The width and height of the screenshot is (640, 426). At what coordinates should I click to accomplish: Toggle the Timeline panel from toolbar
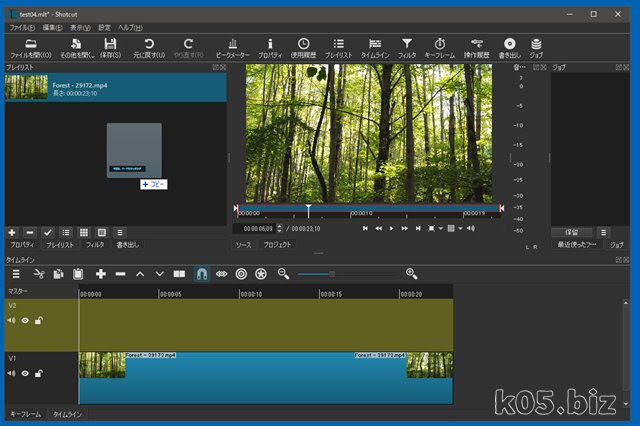point(375,48)
